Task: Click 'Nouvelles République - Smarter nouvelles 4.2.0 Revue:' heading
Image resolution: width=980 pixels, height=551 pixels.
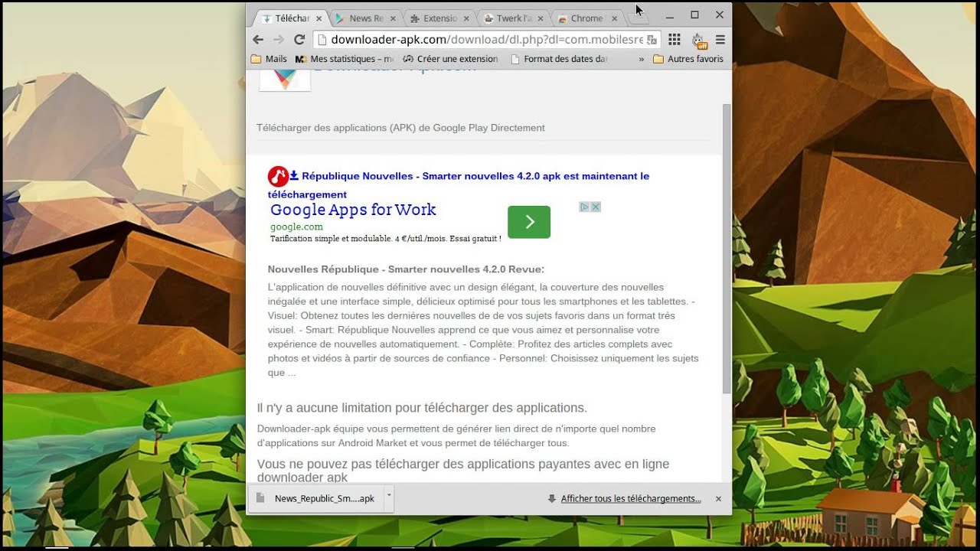Action: [406, 269]
